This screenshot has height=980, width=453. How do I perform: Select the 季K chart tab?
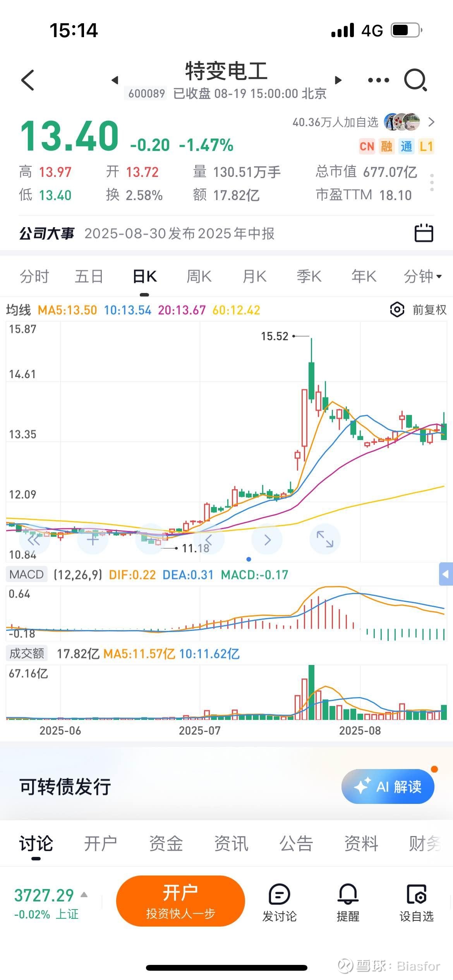point(309,276)
